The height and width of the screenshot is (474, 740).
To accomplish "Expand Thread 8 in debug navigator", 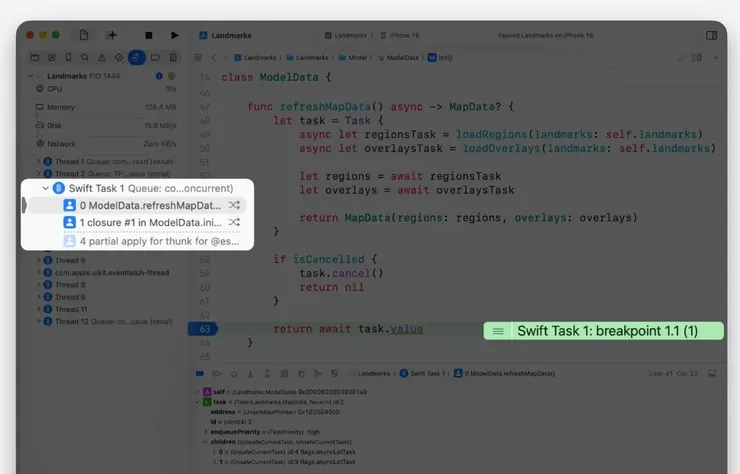I will [x=39, y=285].
